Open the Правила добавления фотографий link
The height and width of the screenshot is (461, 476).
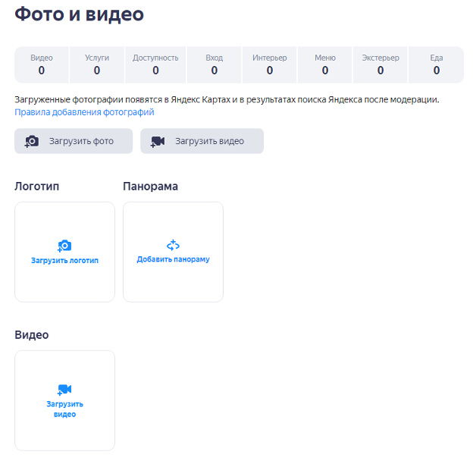84,112
